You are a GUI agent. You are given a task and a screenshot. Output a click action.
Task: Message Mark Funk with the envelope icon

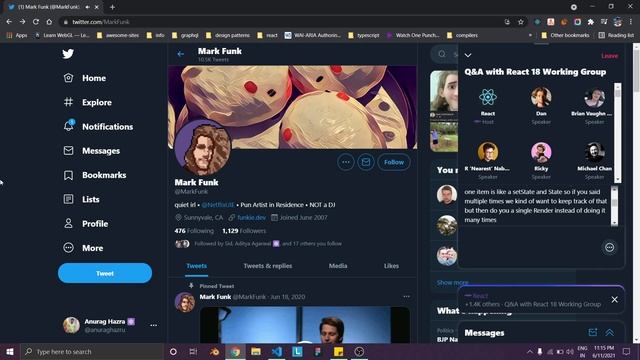366,162
